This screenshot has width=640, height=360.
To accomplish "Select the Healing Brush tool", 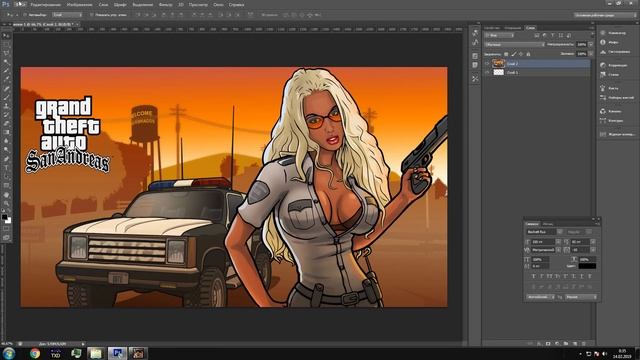I will tap(6, 89).
